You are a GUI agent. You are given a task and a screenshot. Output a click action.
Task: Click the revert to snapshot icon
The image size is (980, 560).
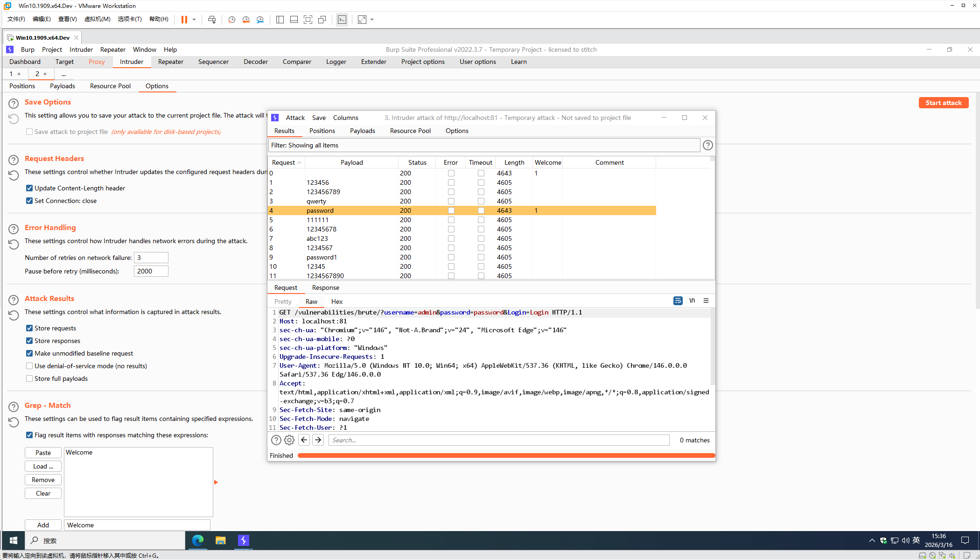[x=246, y=20]
